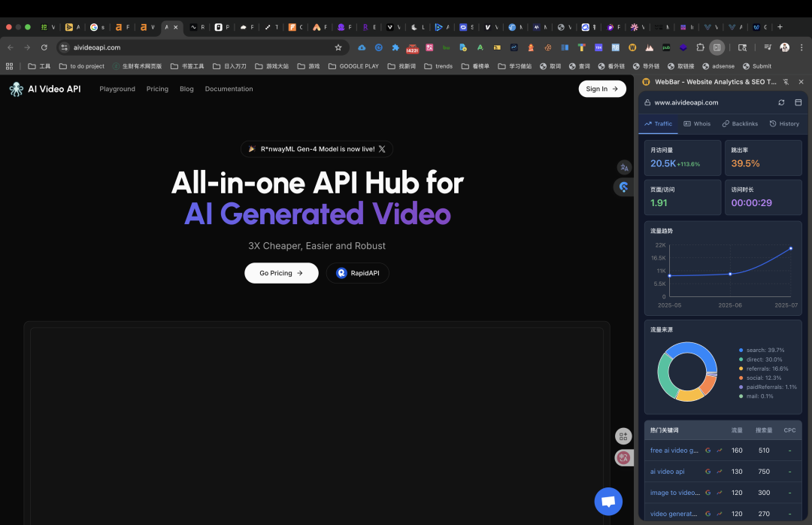Click the blue puzzle piece extension icon
The width and height of the screenshot is (812, 525).
395,47
